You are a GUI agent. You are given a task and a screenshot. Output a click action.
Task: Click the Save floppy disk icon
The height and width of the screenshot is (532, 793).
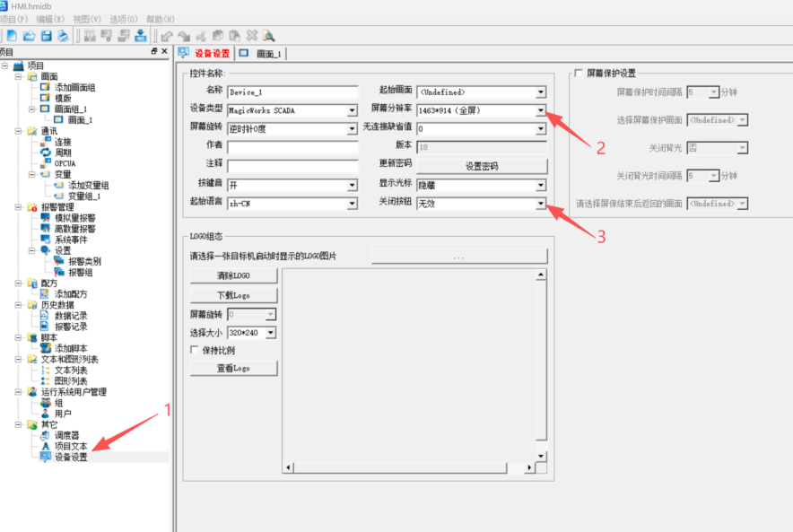pyautogui.click(x=46, y=35)
